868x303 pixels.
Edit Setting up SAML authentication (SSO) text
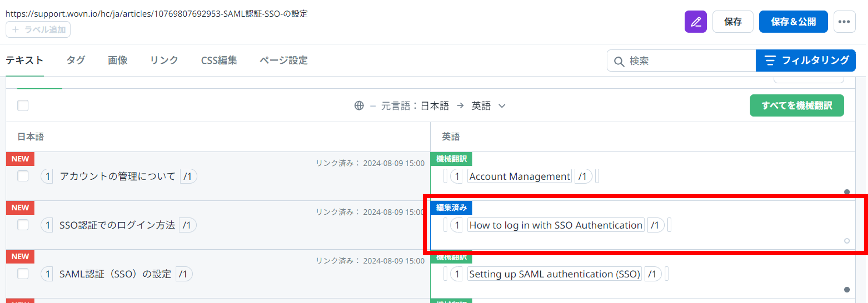coord(554,274)
